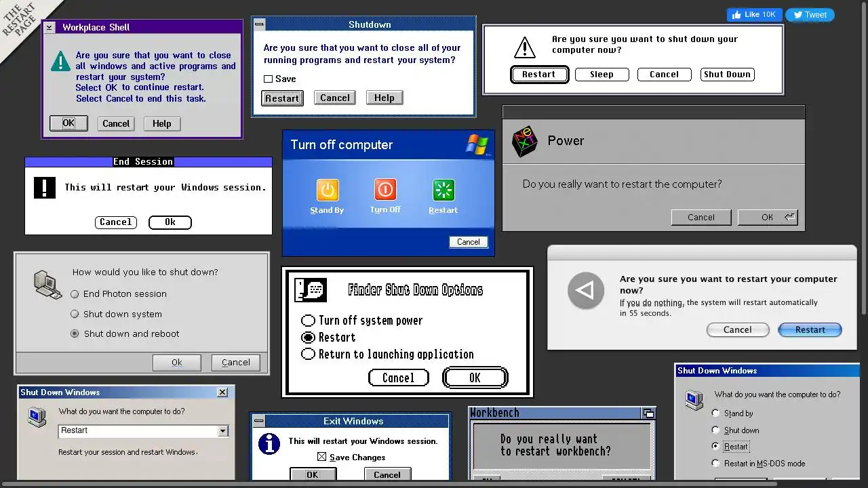The image size is (868, 488).
Task: Click the Finder talking face icon
Action: point(311,290)
